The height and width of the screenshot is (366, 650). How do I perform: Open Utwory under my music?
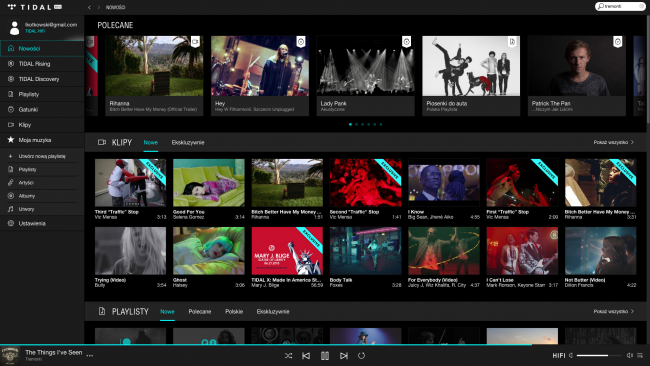tap(42, 209)
